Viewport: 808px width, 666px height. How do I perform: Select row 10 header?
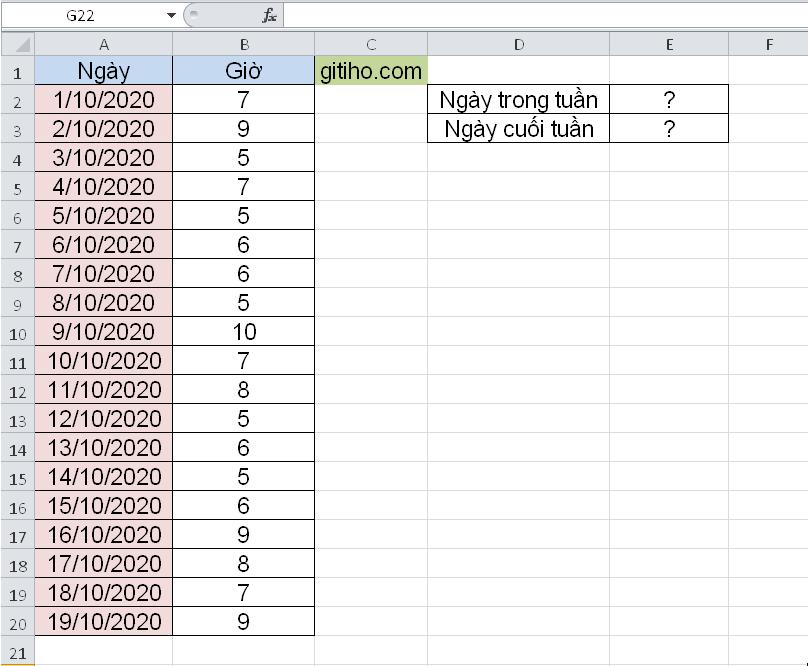(x=17, y=332)
